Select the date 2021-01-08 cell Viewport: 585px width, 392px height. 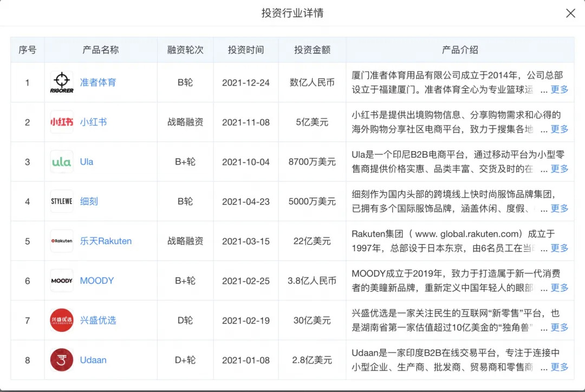point(246,360)
